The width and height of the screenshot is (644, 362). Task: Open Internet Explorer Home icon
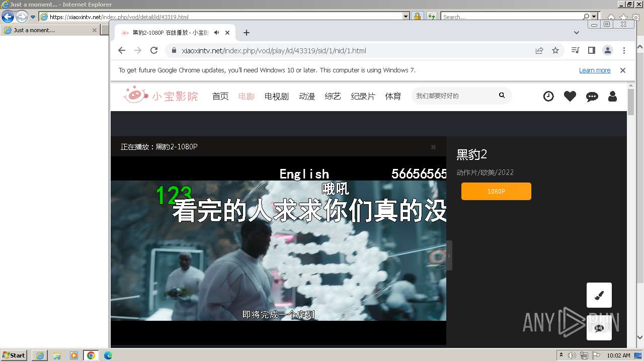point(611,18)
